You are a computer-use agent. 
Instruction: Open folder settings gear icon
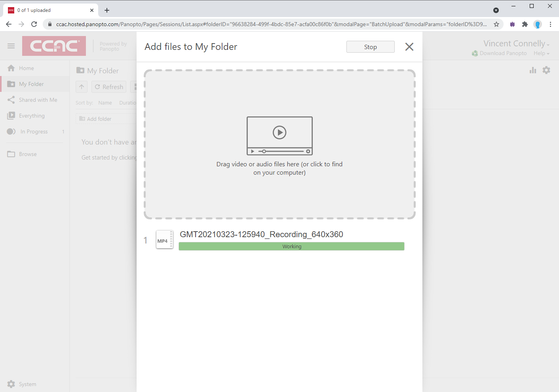point(546,70)
